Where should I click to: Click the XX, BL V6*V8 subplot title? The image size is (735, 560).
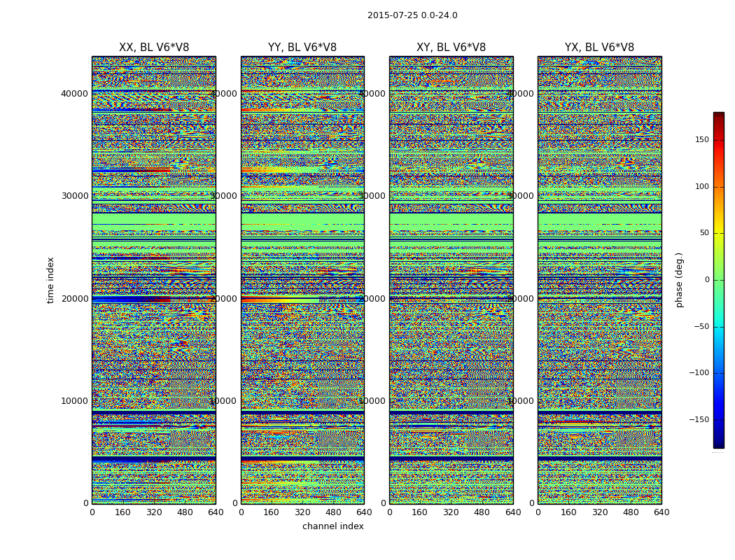click(154, 48)
